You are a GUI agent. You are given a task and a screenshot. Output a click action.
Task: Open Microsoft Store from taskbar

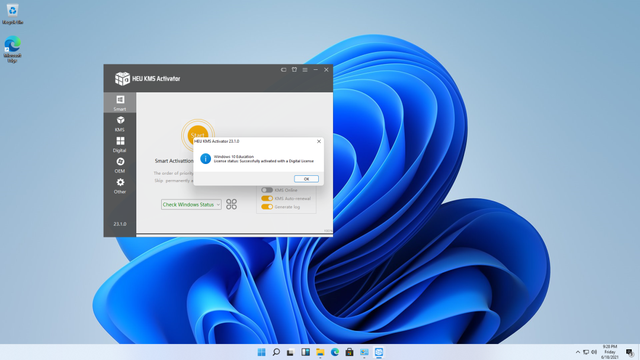click(349, 352)
